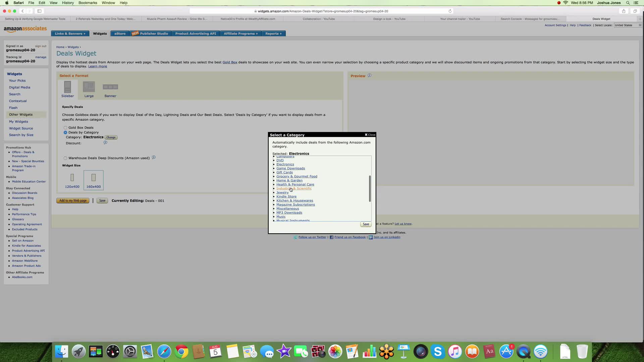Open the Warehouse Deals info icon

pyautogui.click(x=154, y=157)
